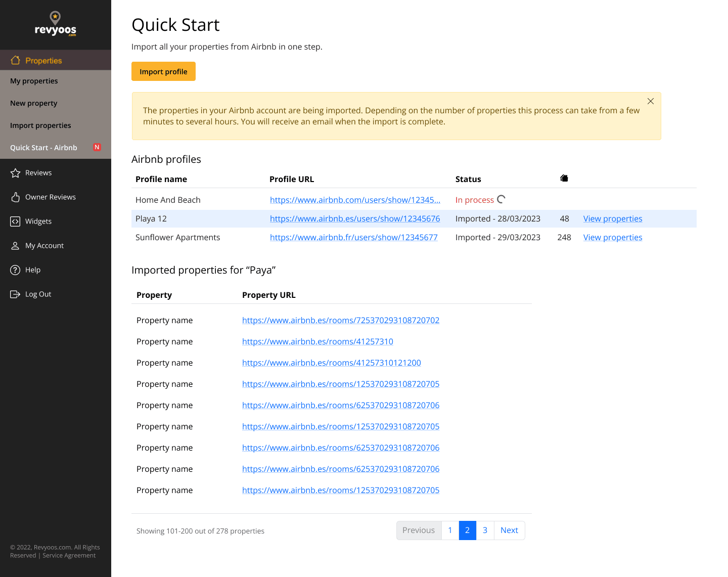Click the In process status text
This screenshot has width=728, height=577.
[x=475, y=200]
